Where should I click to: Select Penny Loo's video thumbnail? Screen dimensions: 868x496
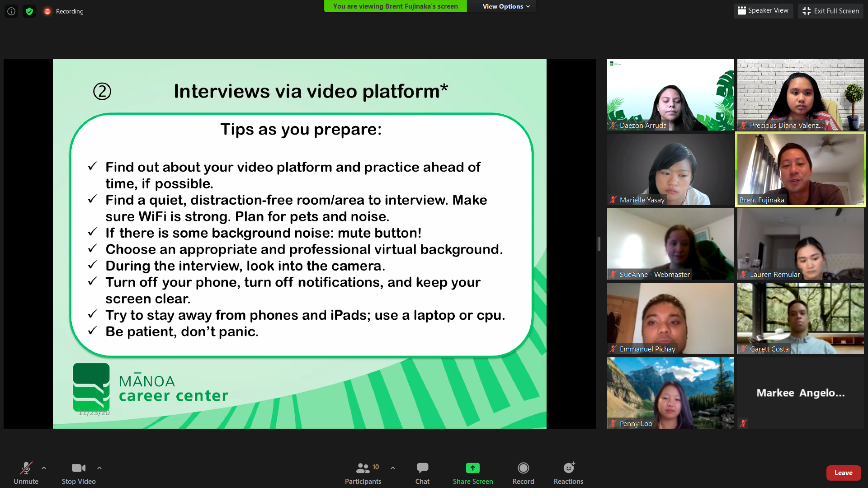[x=670, y=393]
